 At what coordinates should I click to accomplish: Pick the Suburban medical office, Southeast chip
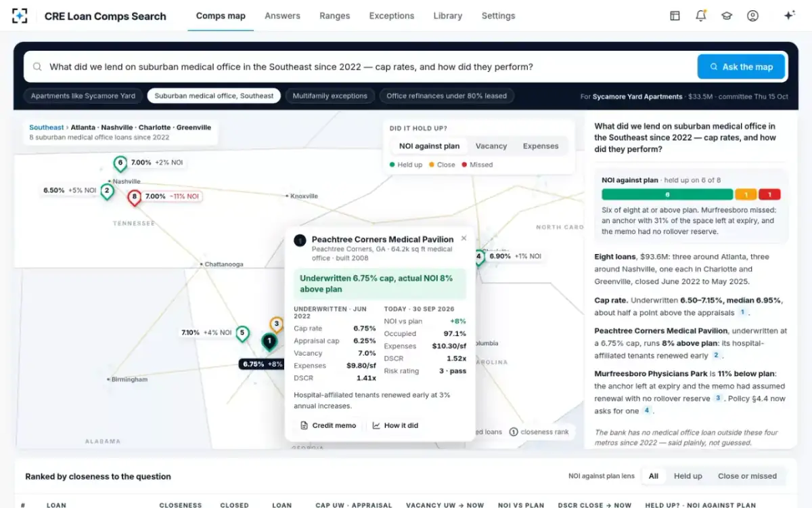214,96
